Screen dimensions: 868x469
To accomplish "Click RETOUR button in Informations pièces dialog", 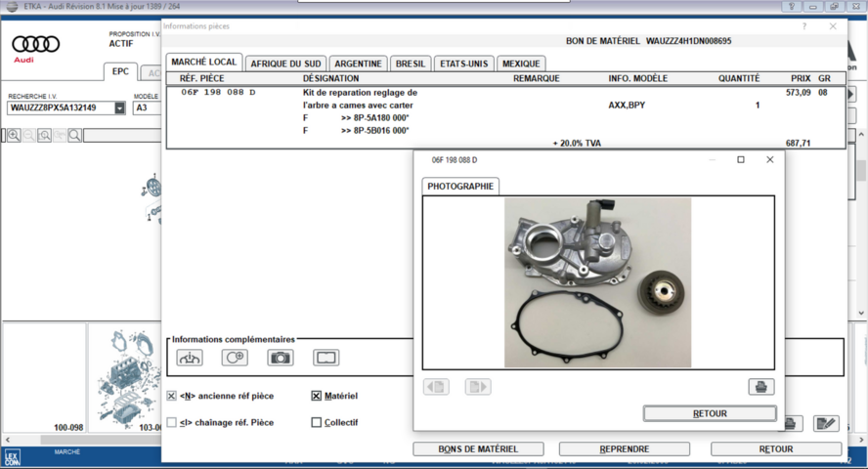I will coord(776,449).
